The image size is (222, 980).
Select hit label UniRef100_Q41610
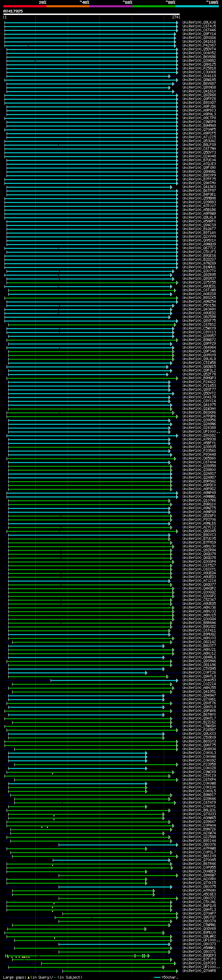pos(199,91)
